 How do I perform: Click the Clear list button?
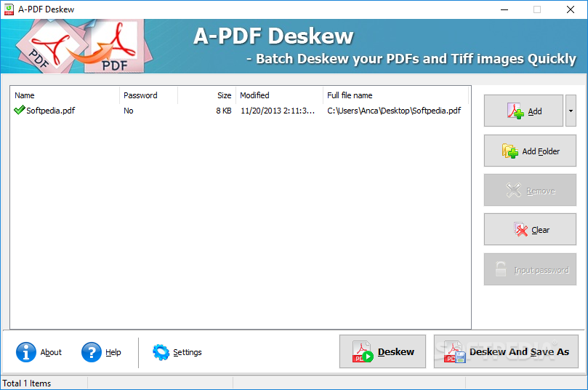click(530, 230)
